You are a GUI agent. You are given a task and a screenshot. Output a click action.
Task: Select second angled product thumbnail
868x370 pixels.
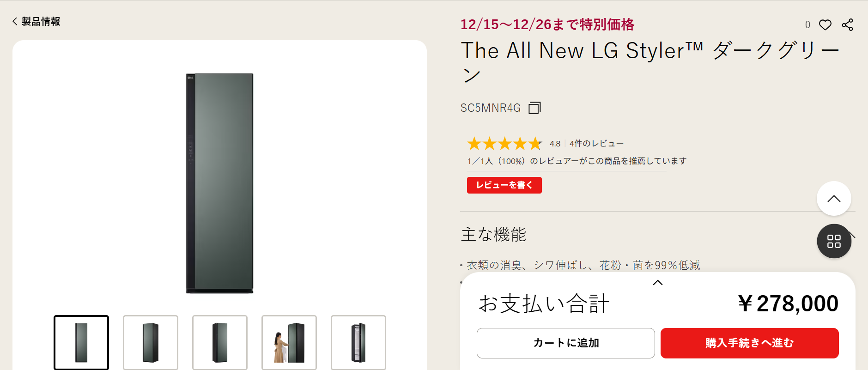151,342
